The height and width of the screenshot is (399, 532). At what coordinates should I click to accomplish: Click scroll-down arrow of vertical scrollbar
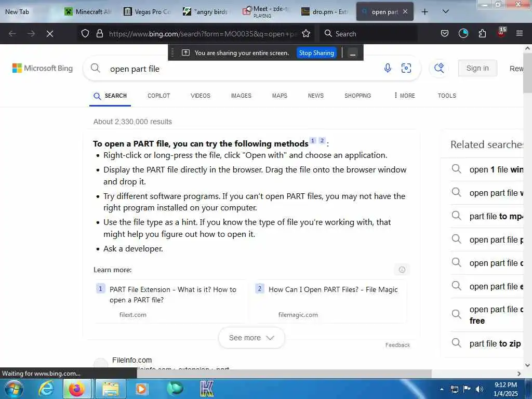[x=527, y=365]
